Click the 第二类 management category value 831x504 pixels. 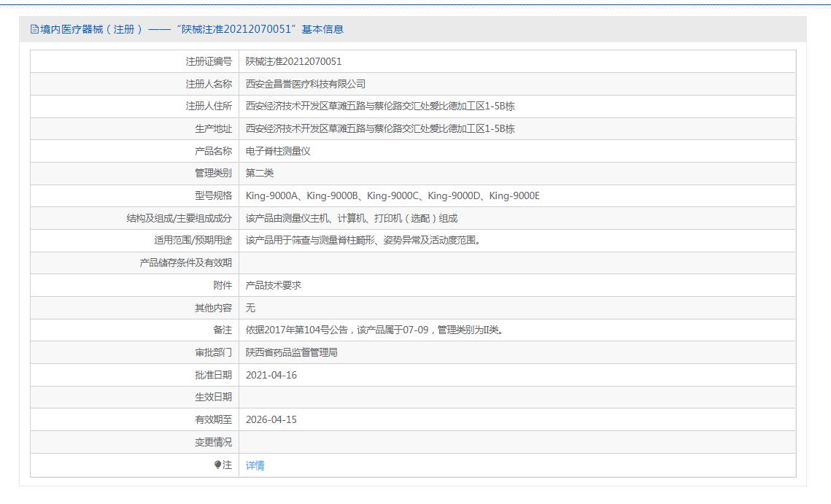click(260, 173)
